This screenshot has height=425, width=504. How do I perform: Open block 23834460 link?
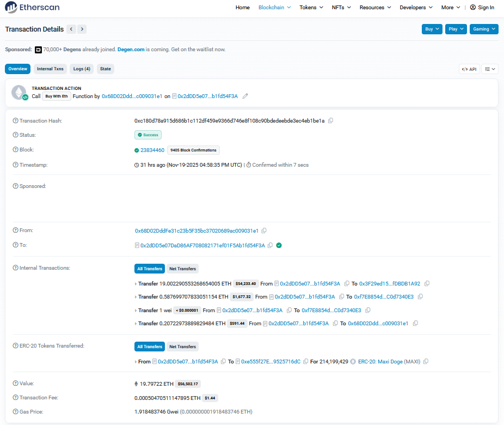[152, 150]
